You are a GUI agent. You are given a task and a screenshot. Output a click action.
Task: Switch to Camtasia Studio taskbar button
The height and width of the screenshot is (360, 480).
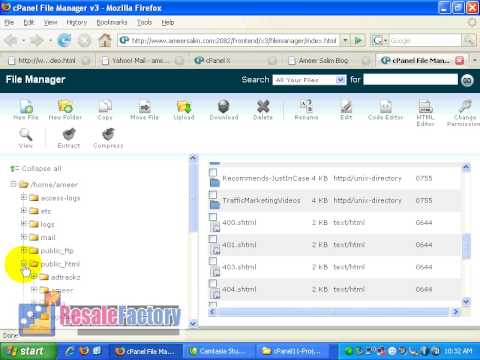click(217, 351)
